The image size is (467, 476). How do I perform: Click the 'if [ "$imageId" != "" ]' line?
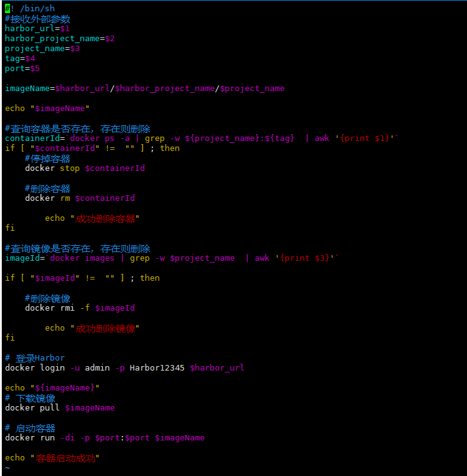[82, 278]
